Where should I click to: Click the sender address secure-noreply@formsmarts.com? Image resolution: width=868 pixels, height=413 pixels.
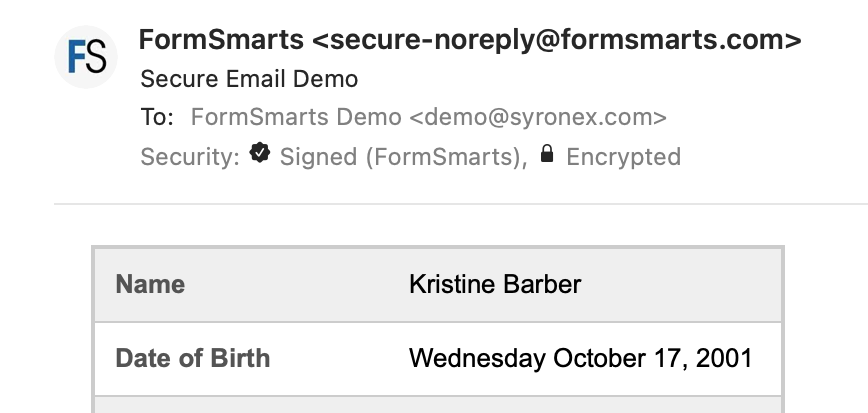[557, 40]
